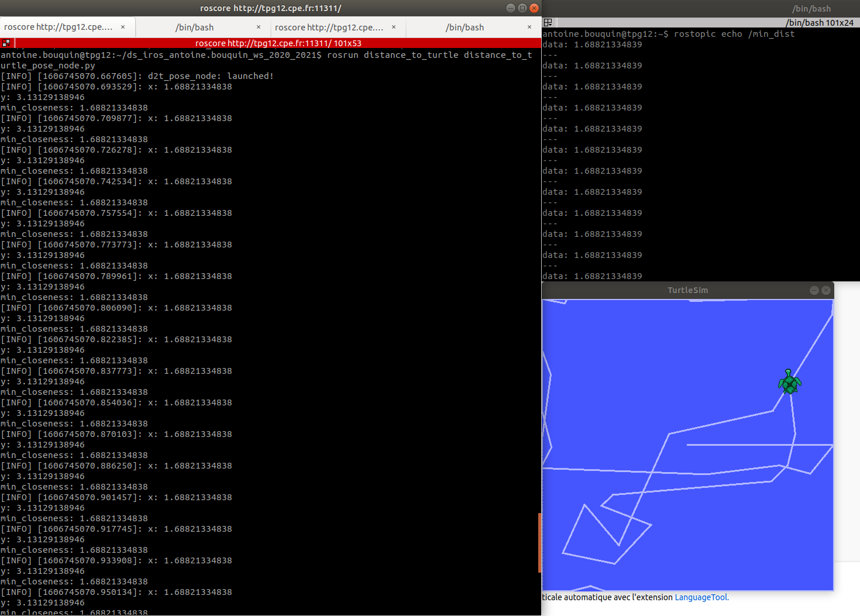Click the log line stamped 1606745070.742534
Screen dimensions: 860x616
116,181
